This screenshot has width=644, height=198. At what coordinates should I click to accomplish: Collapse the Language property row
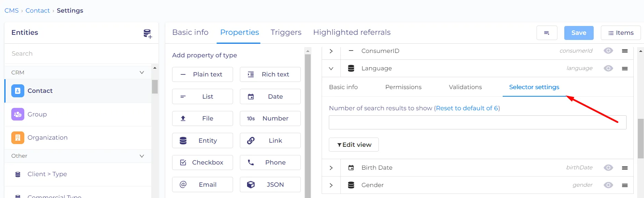(x=331, y=68)
